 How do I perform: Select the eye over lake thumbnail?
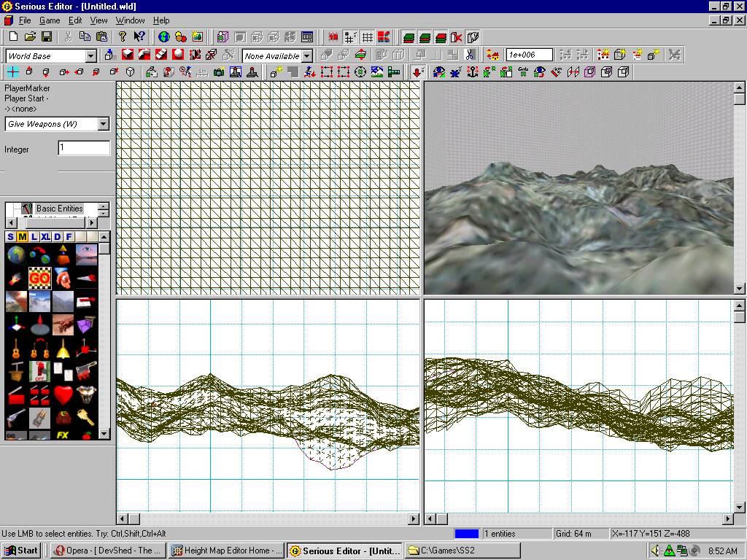pyautogui.click(x=86, y=254)
